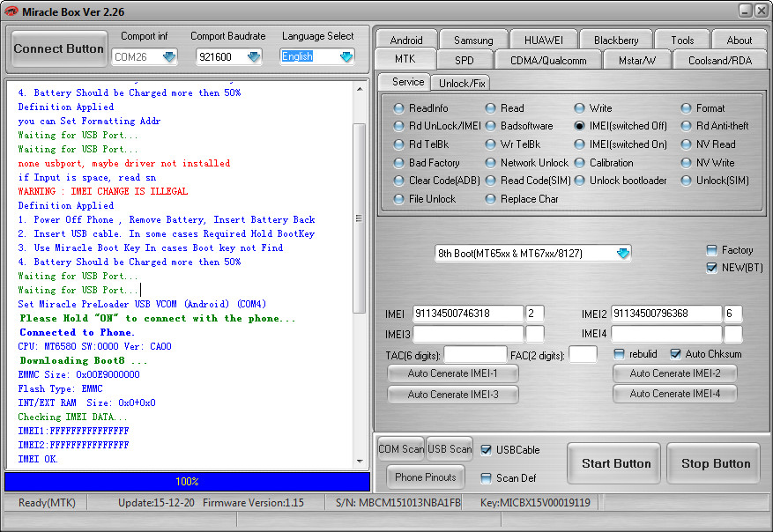Viewport: 773px width, 532px height.
Task: Select the ReadInfo radio option
Action: [x=398, y=107]
